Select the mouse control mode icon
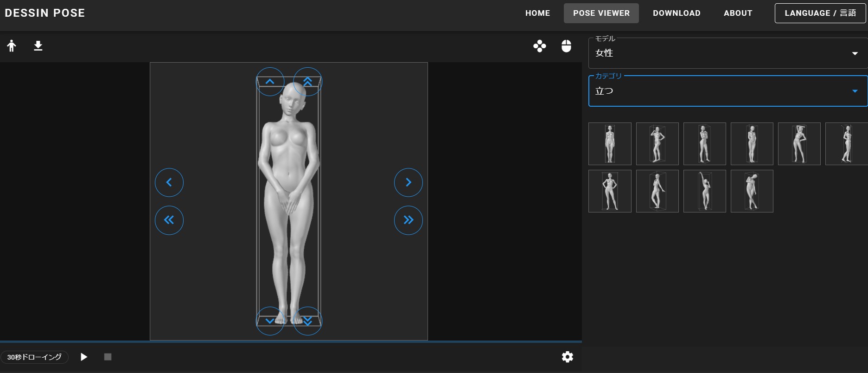 [566, 46]
